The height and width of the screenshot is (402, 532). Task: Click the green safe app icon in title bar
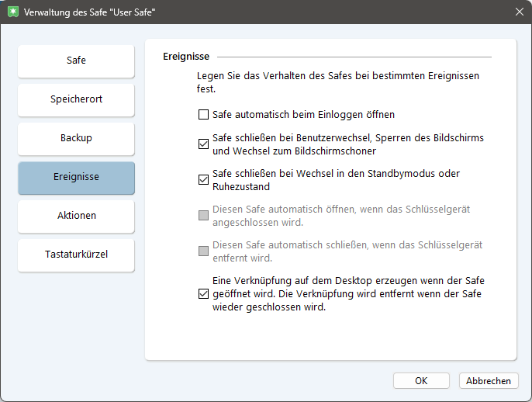coord(12,12)
